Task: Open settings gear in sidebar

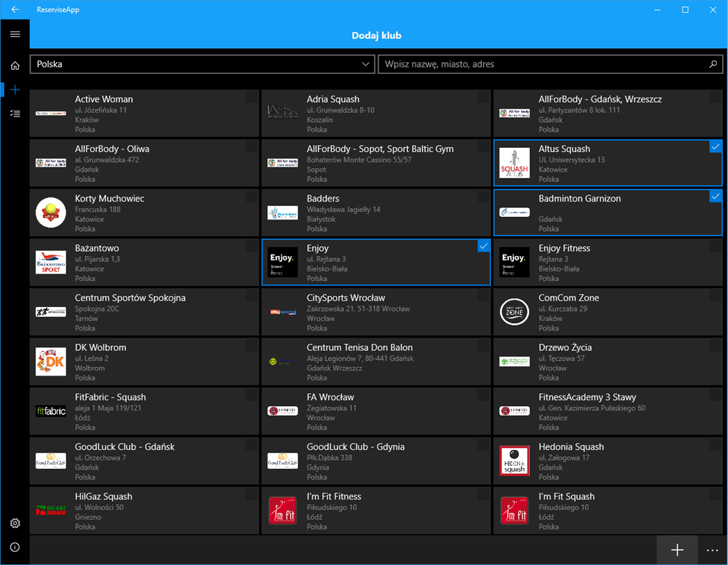Action: (x=15, y=523)
